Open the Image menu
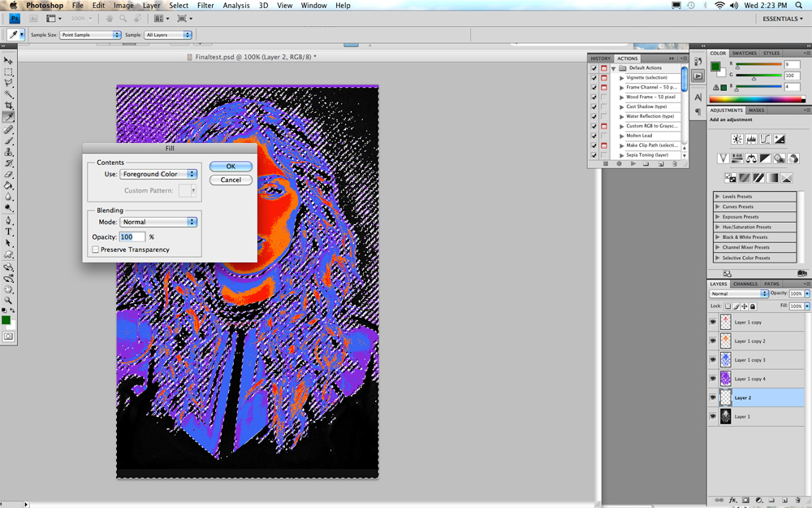Viewport: 812px width, 508px height. [123, 5]
